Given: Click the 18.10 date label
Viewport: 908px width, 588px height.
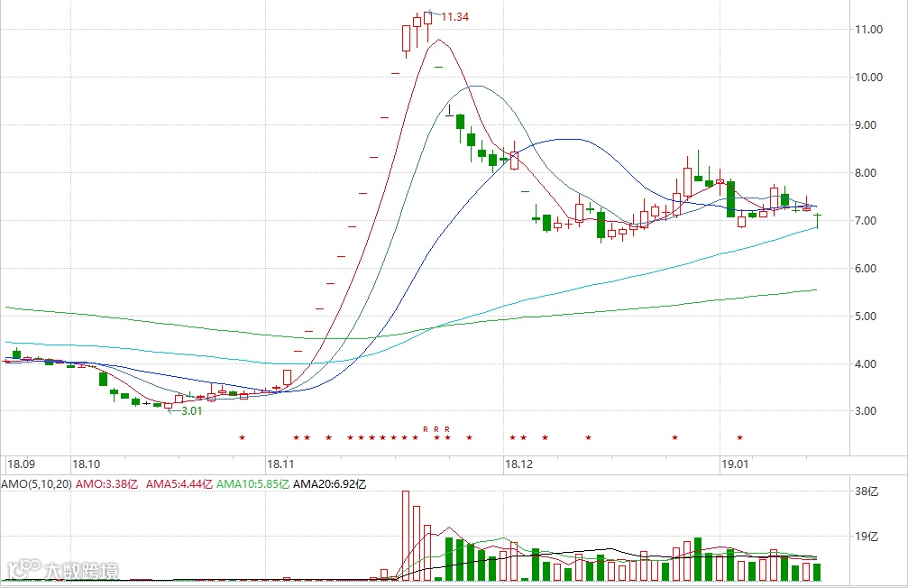Looking at the screenshot, I should (x=86, y=464).
